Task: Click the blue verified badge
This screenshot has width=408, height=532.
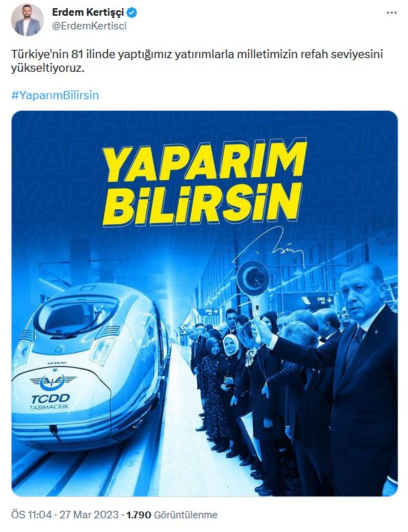Action: point(132,13)
